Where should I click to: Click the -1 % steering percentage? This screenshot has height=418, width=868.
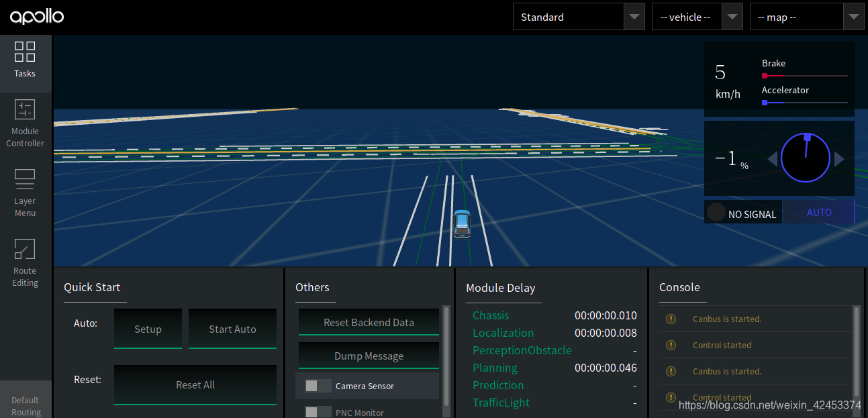click(x=732, y=160)
